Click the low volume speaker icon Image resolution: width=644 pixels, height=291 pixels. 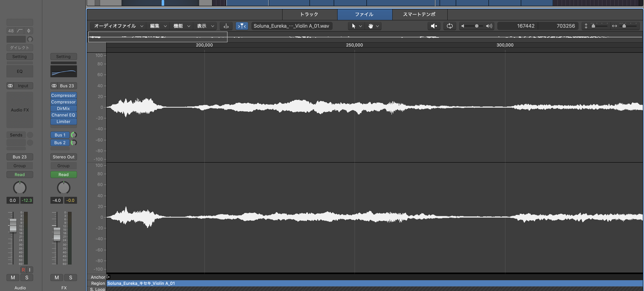click(x=463, y=26)
